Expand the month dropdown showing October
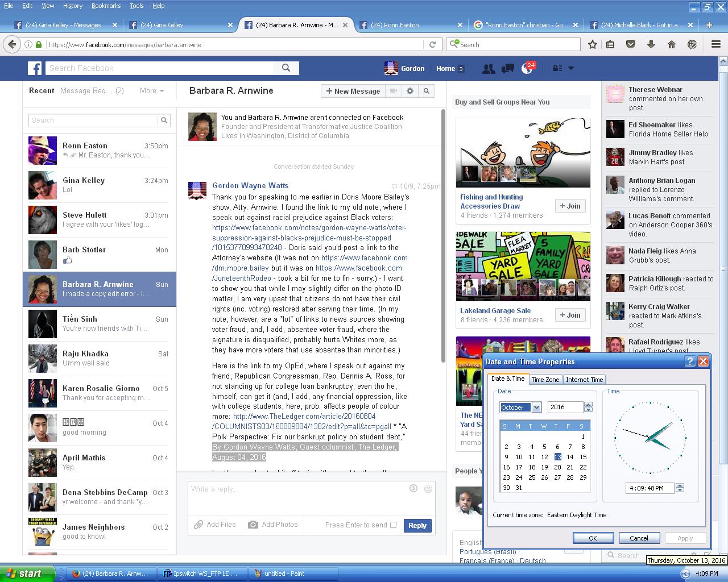 [536, 408]
